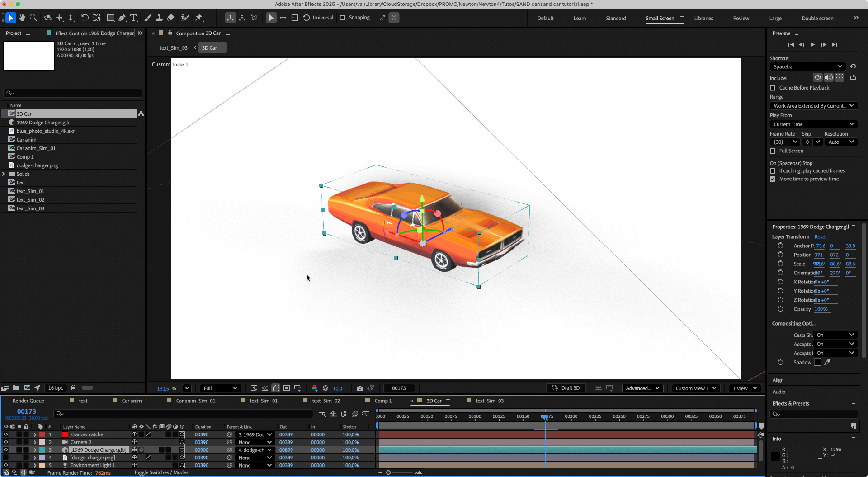
Task: Click the Shadow color swatch
Action: click(x=817, y=362)
